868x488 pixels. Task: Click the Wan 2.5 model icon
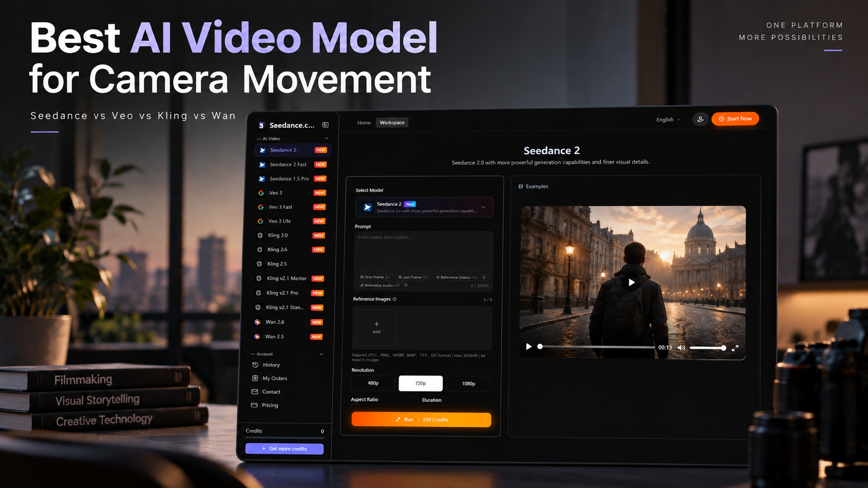257,336
